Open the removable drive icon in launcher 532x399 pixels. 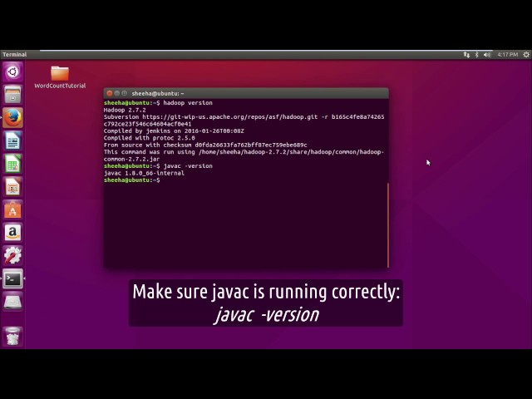pyautogui.click(x=13, y=302)
